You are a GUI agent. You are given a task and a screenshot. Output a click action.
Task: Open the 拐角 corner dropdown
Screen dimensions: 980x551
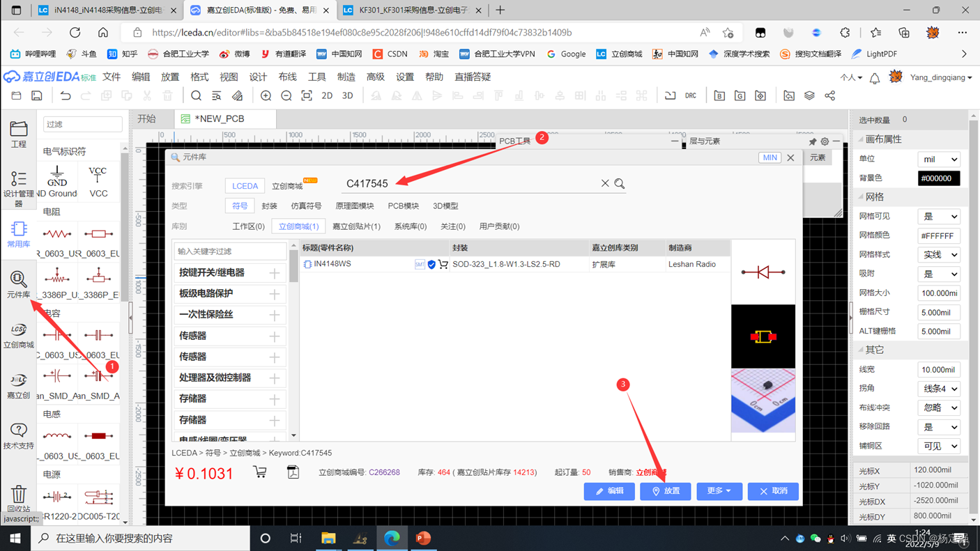(939, 389)
